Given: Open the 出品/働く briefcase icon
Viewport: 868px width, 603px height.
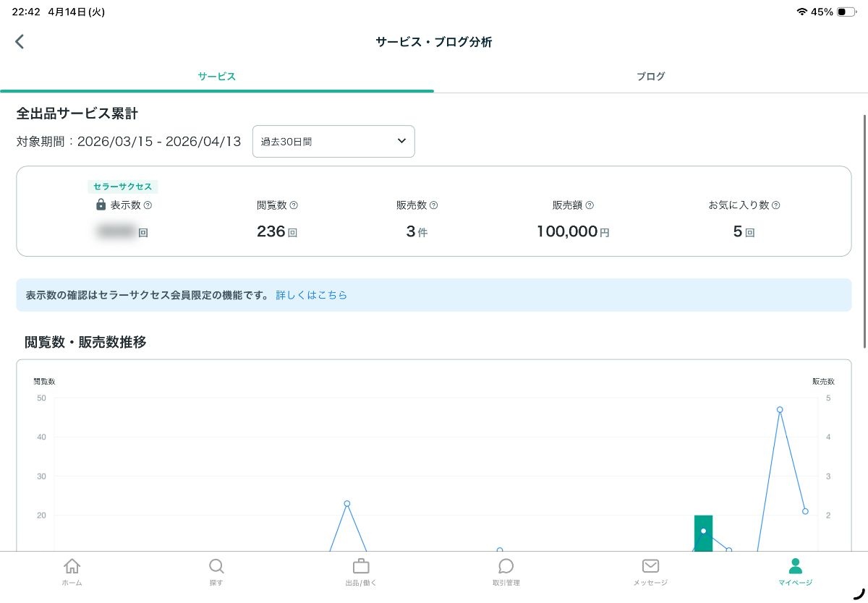Looking at the screenshot, I should 361,566.
